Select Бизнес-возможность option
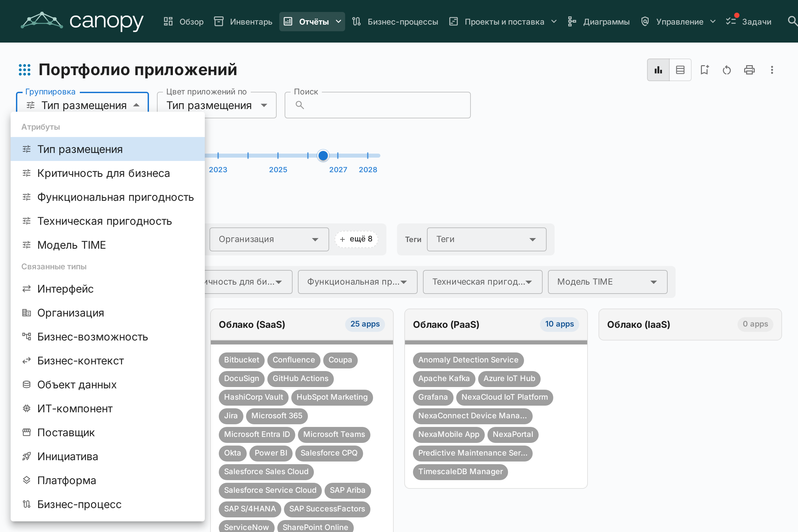The height and width of the screenshot is (532, 798). tap(107, 336)
